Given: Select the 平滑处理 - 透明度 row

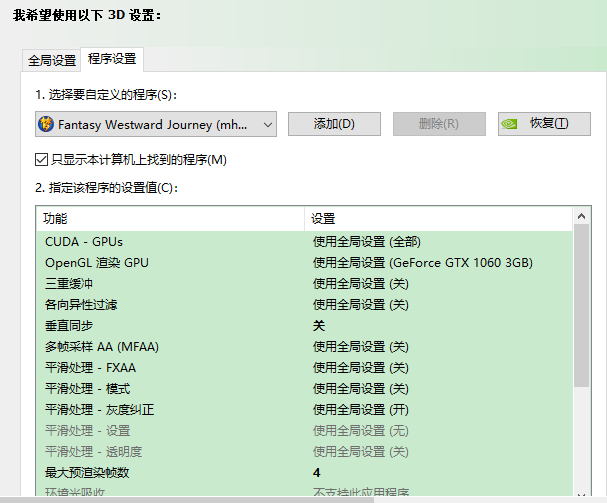Looking at the screenshot, I should tap(304, 451).
